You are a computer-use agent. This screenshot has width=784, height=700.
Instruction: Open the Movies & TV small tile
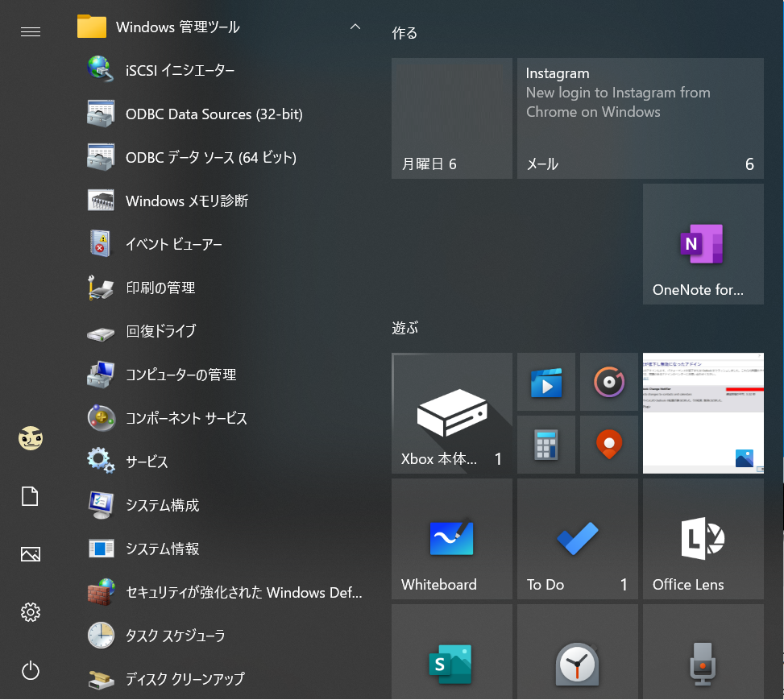coord(546,382)
